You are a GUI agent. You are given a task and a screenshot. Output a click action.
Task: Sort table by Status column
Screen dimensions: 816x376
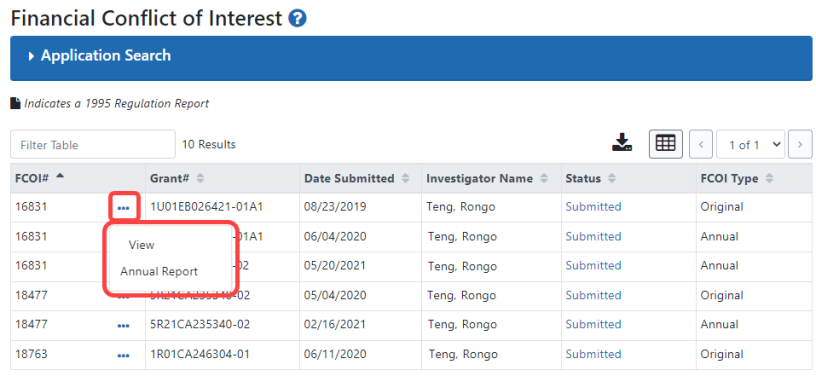click(591, 178)
